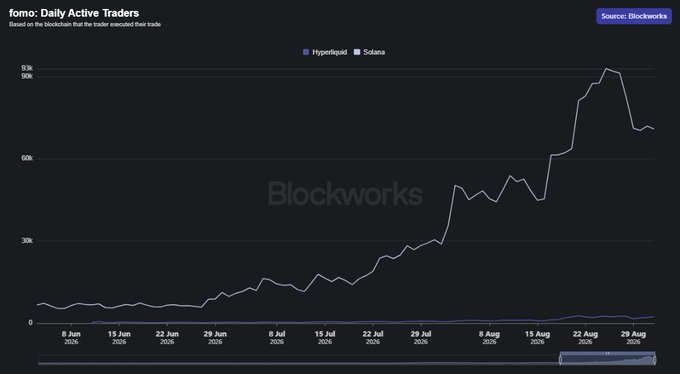Click the '15 Aug 2026' x-axis label

point(537,338)
